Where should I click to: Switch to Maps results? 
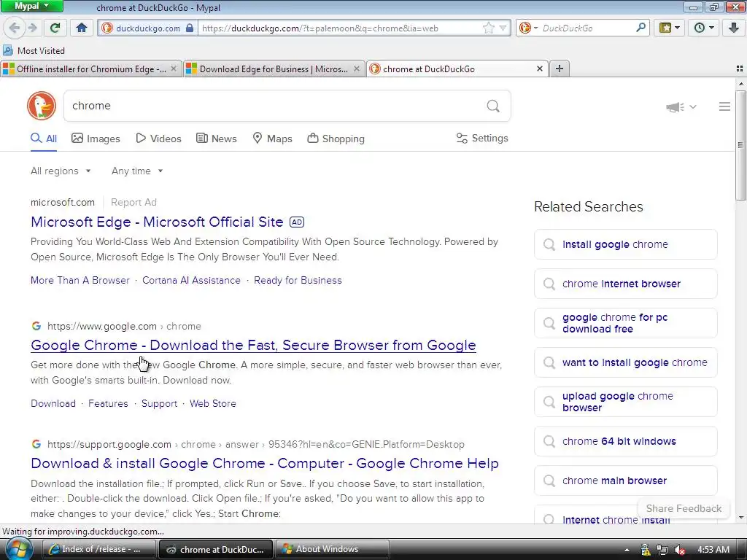272,139
